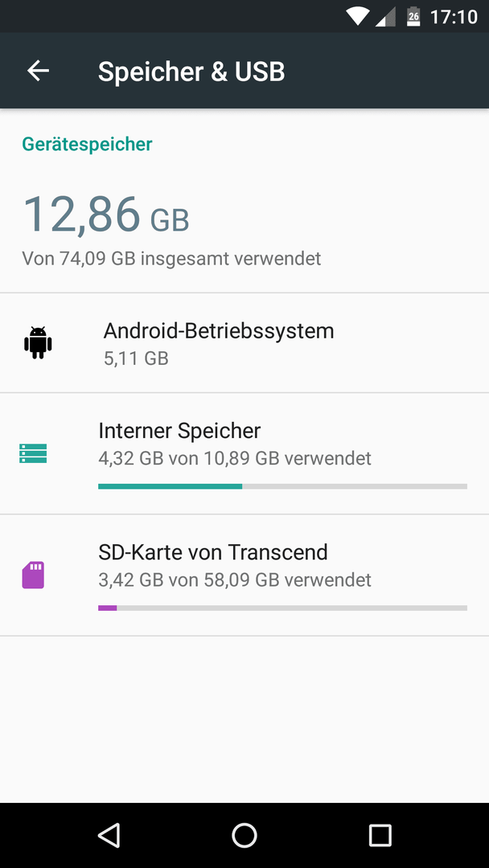Tap the 12,86 GB used total
489x868 pixels.
point(106,215)
